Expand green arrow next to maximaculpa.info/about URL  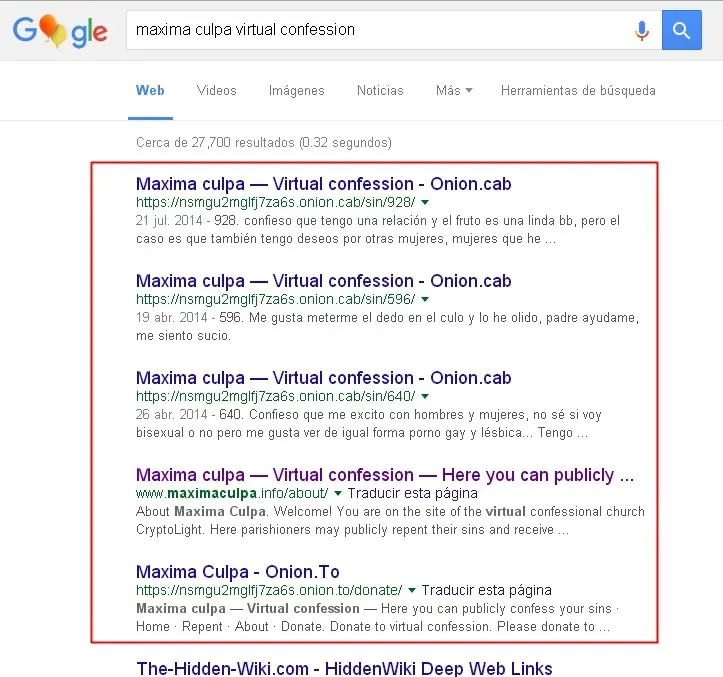pyautogui.click(x=338, y=493)
